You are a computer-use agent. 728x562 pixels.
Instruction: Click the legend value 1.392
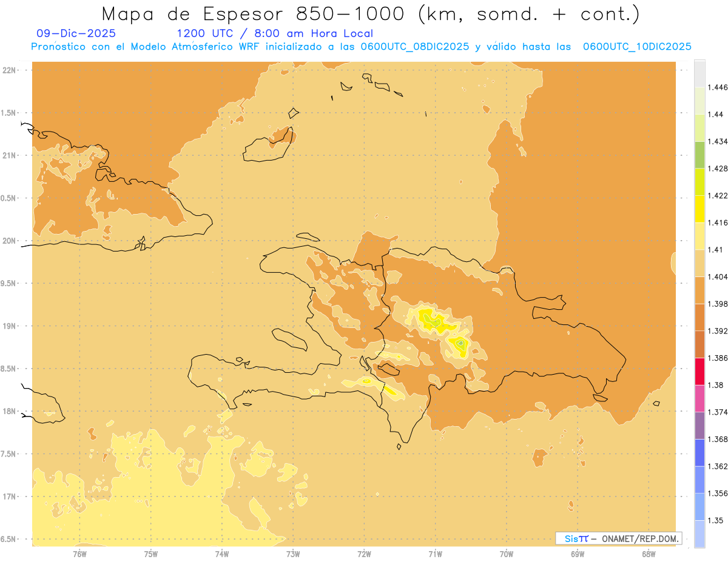pos(718,331)
